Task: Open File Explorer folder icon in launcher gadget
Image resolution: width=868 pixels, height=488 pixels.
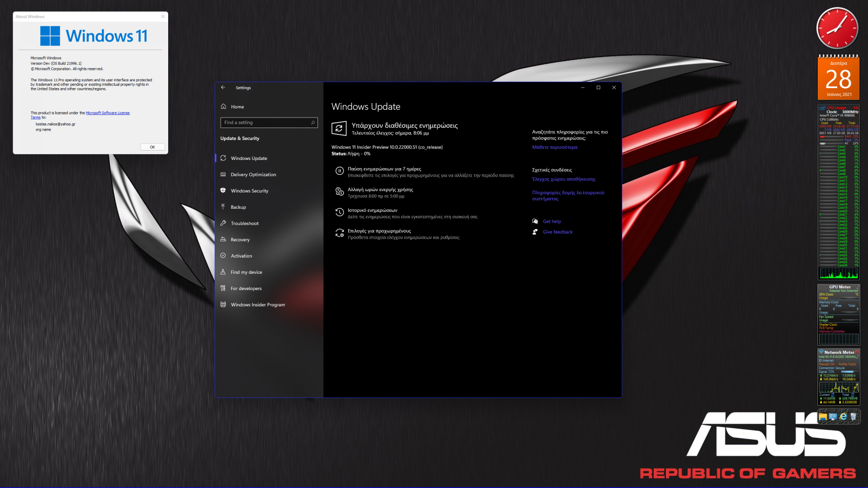Action: (x=823, y=417)
